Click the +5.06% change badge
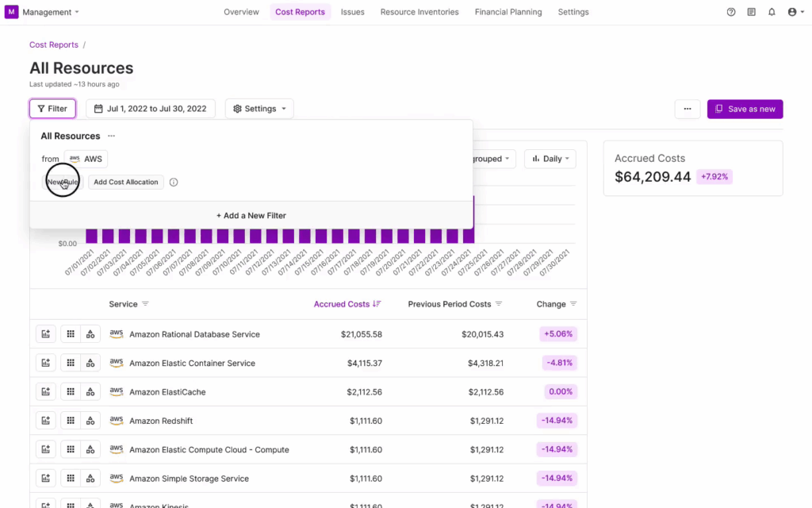The image size is (812, 508). (558, 334)
